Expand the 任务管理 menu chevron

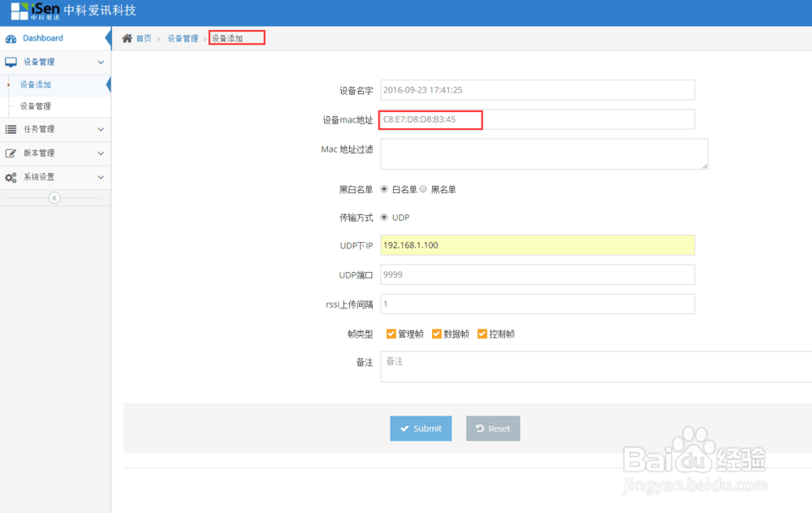point(101,129)
